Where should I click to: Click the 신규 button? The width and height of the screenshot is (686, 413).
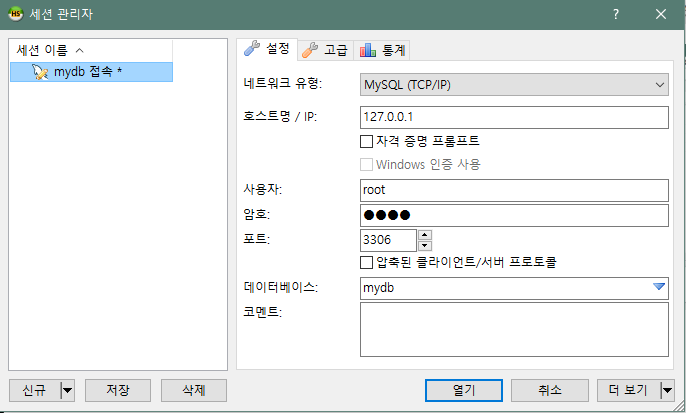pyautogui.click(x=35, y=390)
